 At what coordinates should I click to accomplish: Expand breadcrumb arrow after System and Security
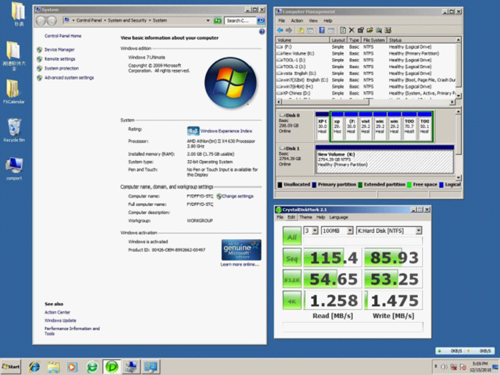coord(150,21)
